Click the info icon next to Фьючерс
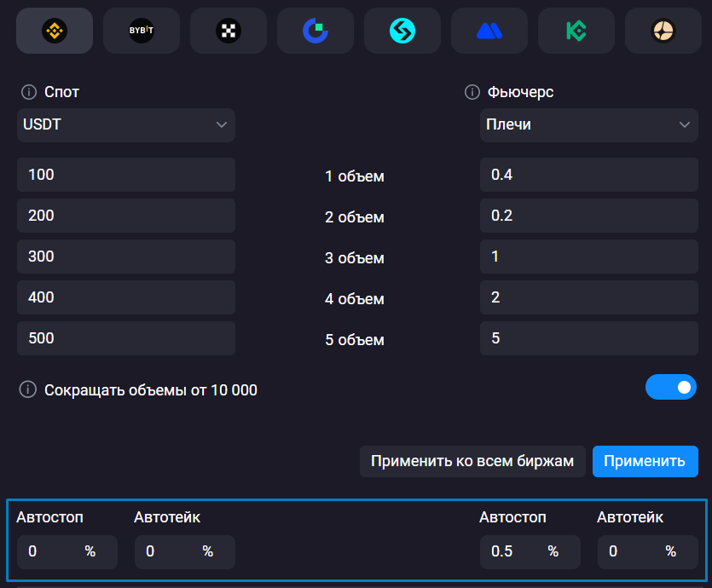Screen dimensions: 712x588 472,92
